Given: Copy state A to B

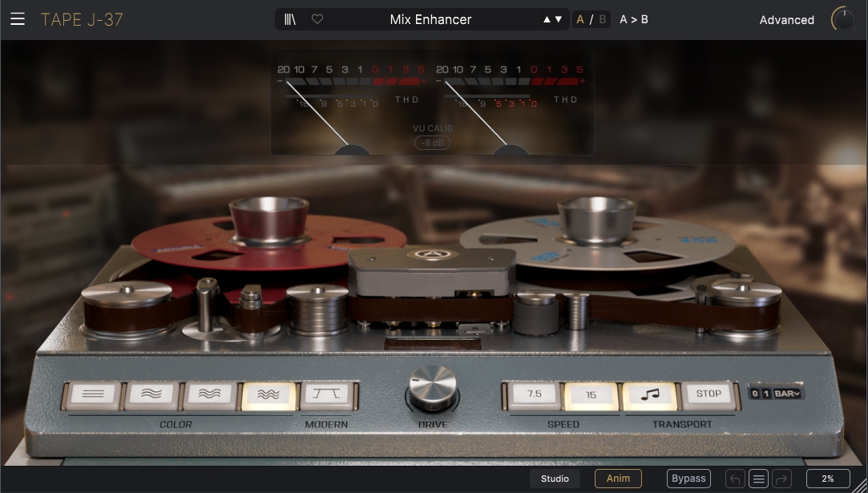Looking at the screenshot, I should tap(634, 19).
